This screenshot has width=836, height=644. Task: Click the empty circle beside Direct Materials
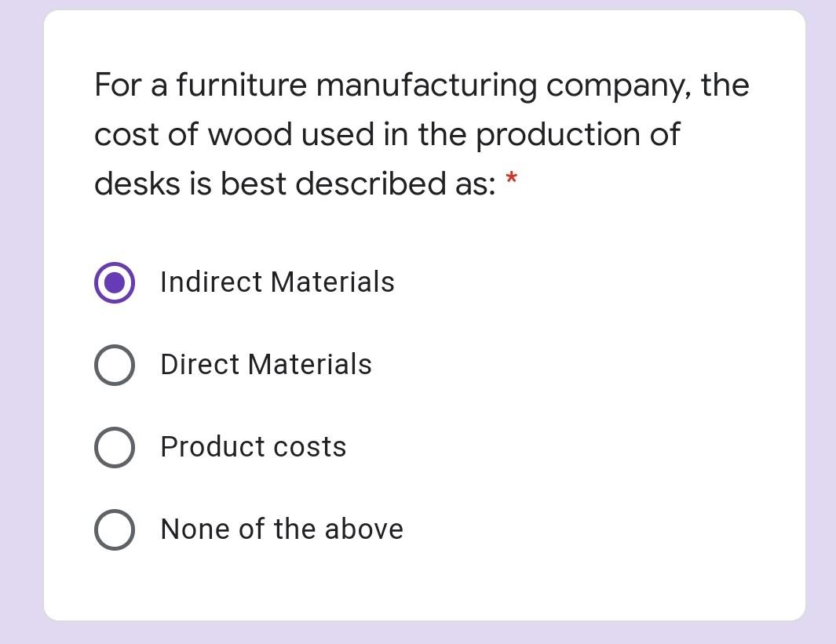point(114,365)
